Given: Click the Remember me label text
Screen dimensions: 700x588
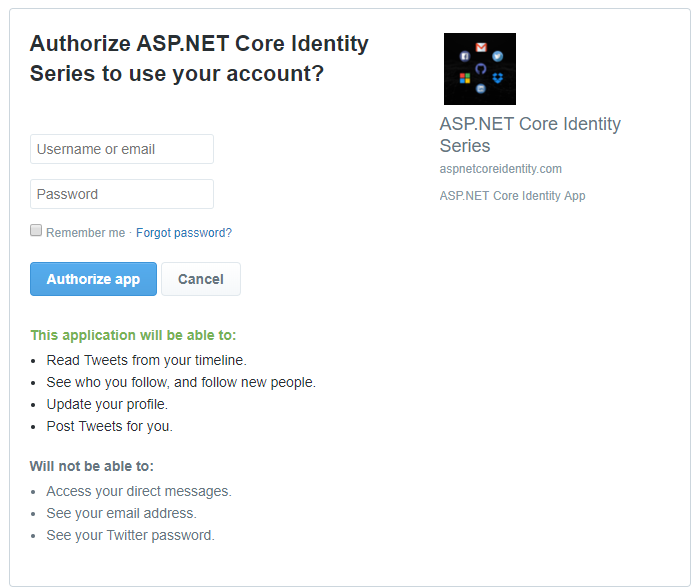Looking at the screenshot, I should coord(85,233).
